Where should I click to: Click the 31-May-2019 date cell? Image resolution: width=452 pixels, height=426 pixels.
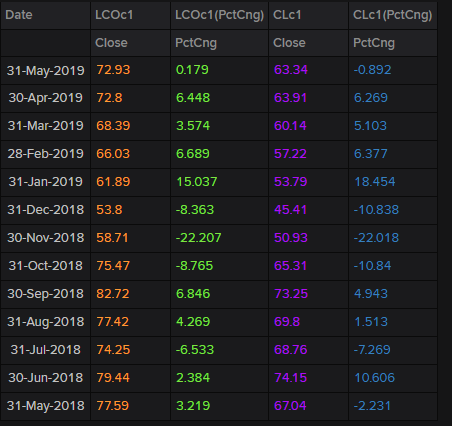(46, 70)
